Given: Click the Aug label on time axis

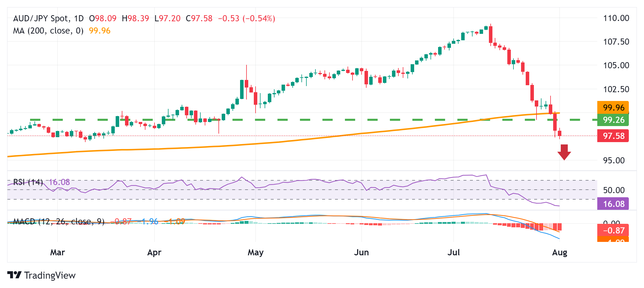Looking at the screenshot, I should 560,252.
